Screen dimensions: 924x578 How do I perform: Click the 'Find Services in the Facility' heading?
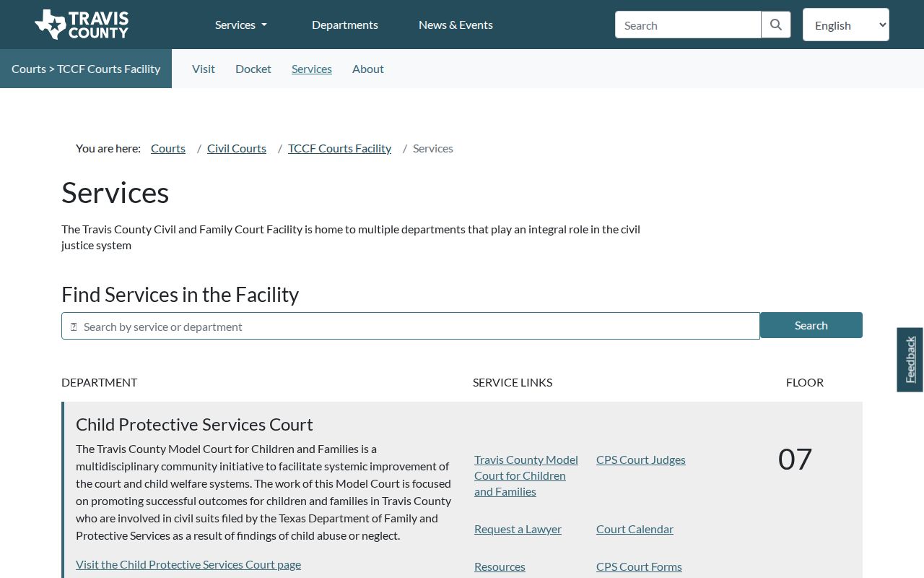coord(180,294)
